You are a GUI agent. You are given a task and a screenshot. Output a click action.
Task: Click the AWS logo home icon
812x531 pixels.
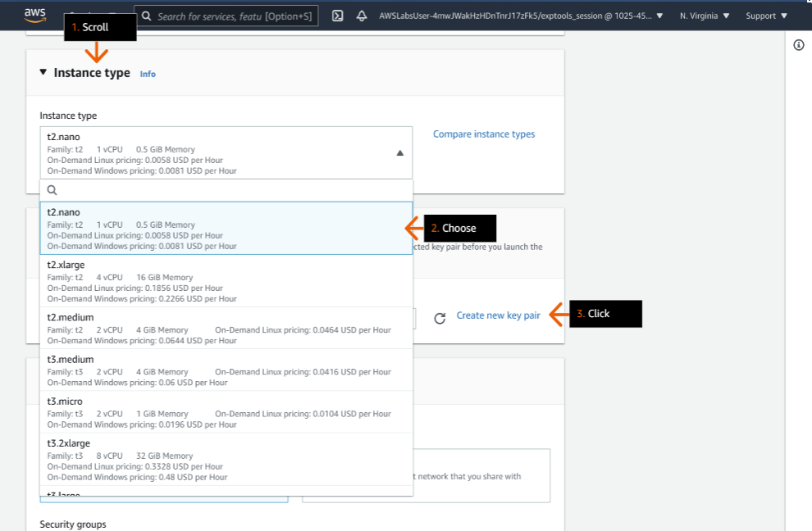point(34,15)
